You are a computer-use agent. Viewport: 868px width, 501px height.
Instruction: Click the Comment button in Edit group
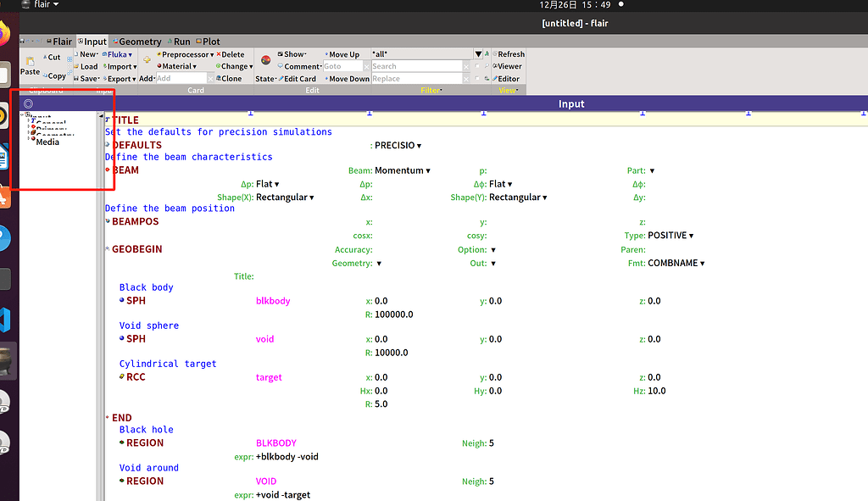pyautogui.click(x=299, y=66)
